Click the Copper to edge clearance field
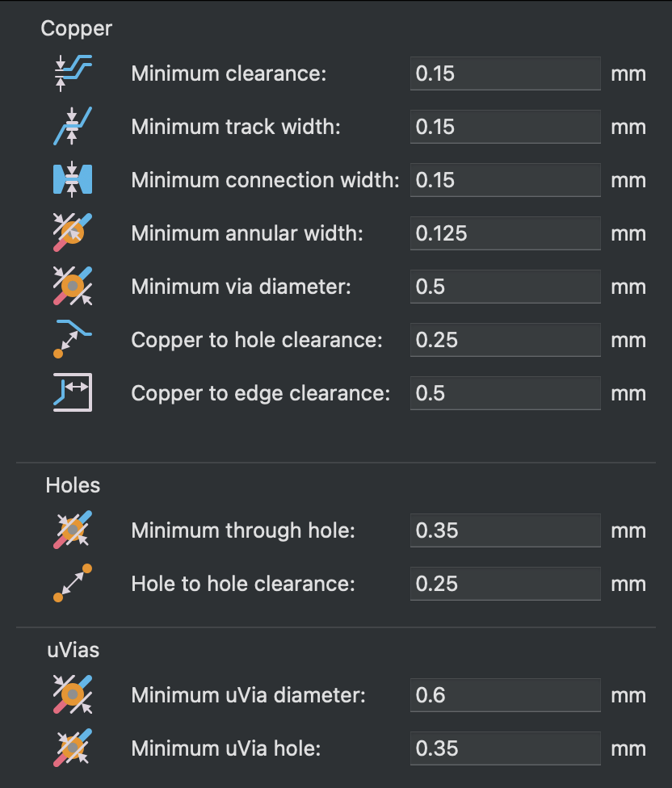The width and height of the screenshot is (672, 788). [505, 393]
